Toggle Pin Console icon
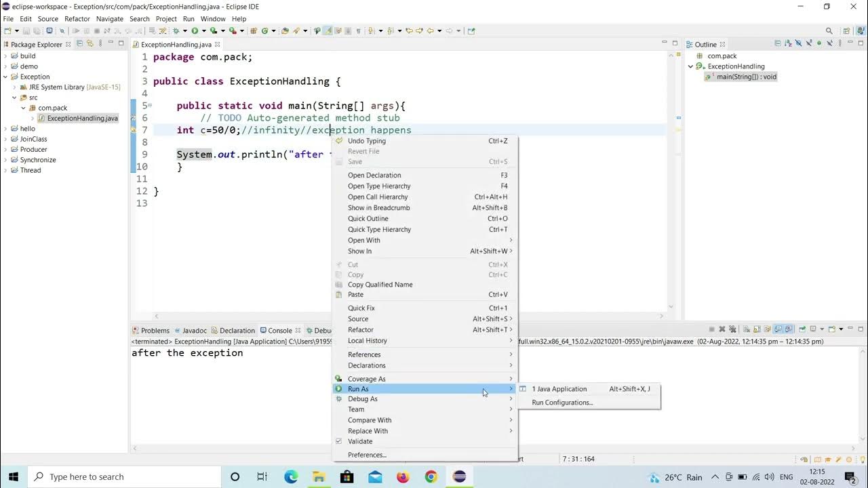Image resolution: width=868 pixels, height=488 pixels. click(x=802, y=329)
